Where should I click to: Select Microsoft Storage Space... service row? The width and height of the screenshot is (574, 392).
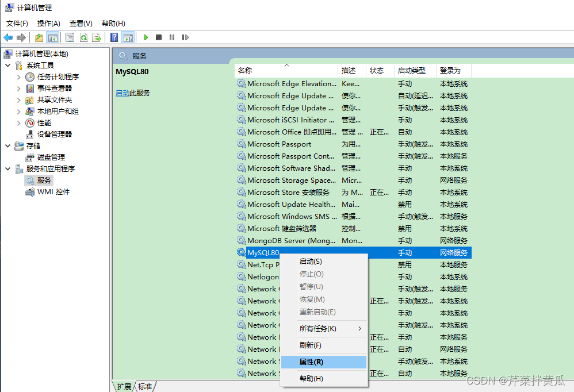[353, 180]
